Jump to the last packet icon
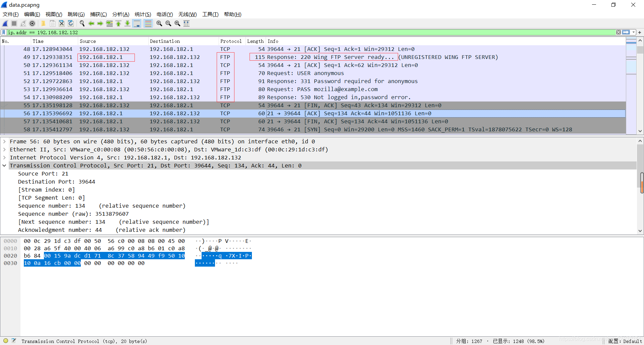The image size is (644, 345). (x=127, y=23)
